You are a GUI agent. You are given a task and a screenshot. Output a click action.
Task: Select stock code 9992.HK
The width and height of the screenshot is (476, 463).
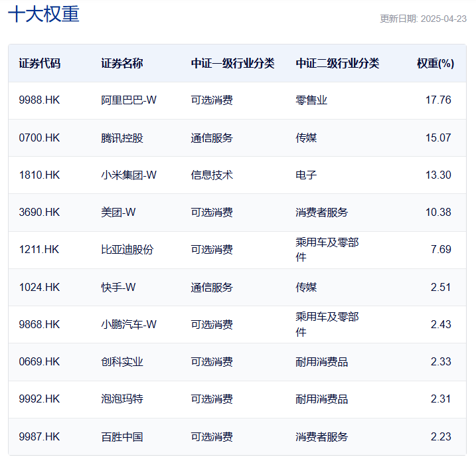39,399
